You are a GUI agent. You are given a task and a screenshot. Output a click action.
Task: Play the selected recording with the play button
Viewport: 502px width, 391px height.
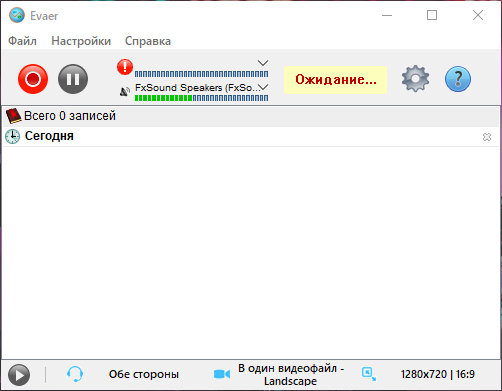[19, 375]
